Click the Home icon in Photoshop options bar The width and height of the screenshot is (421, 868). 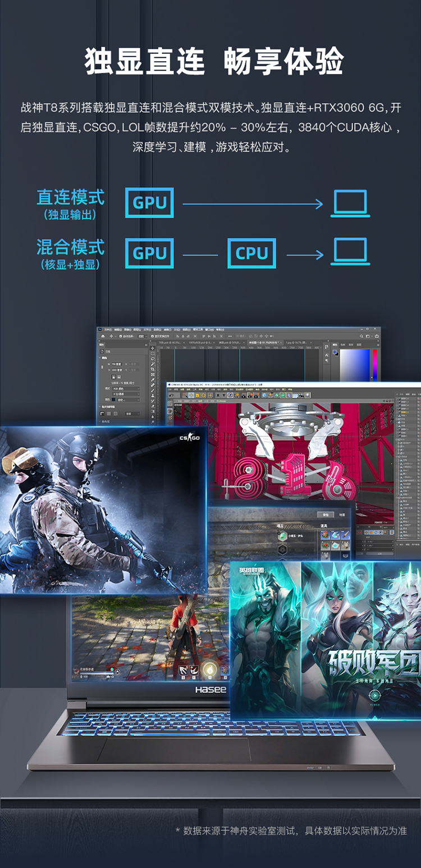click(103, 336)
